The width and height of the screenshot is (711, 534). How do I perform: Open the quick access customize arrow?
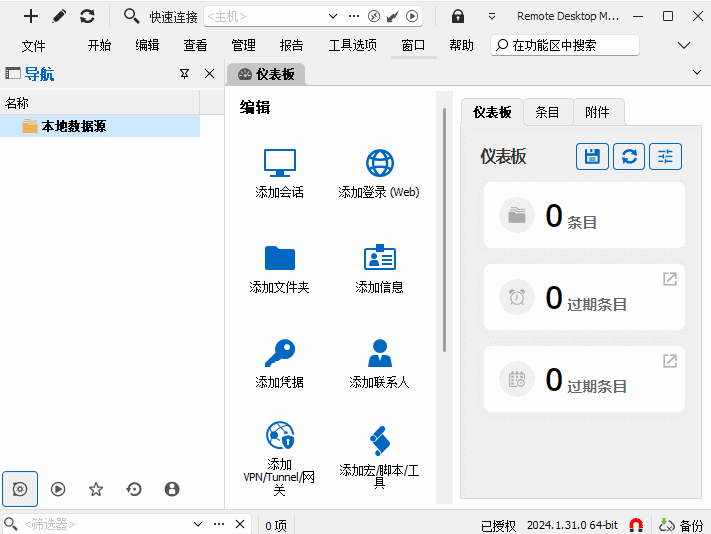[492, 16]
